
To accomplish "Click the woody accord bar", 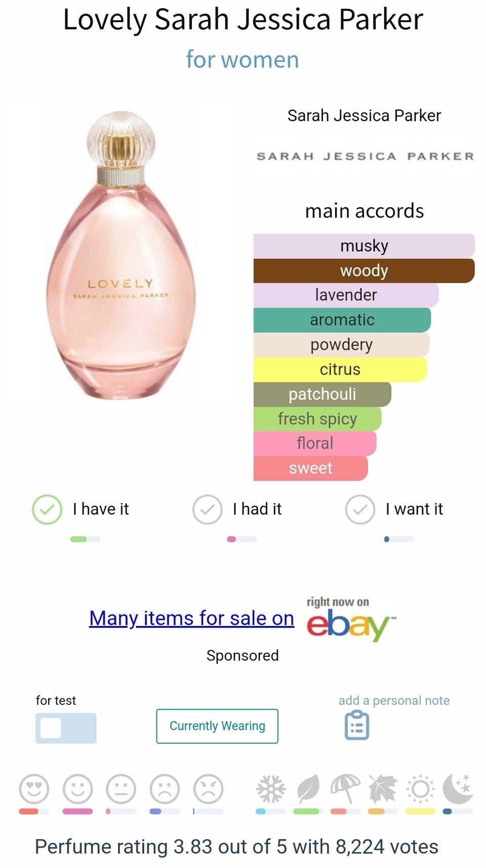I will point(364,270).
